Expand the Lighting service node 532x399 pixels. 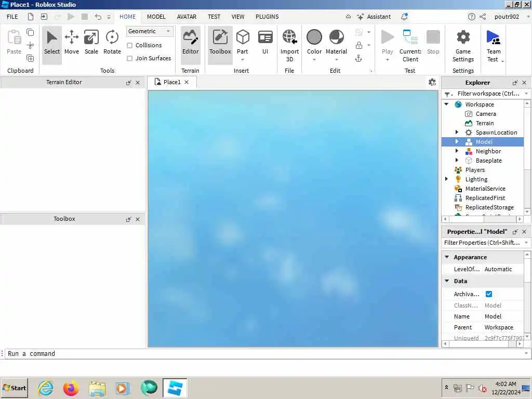[446, 179]
